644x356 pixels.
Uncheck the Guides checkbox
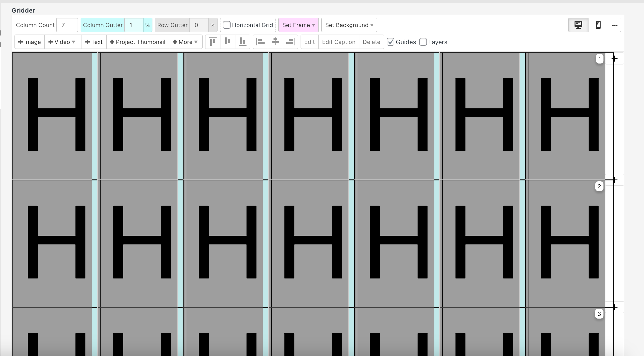point(391,42)
